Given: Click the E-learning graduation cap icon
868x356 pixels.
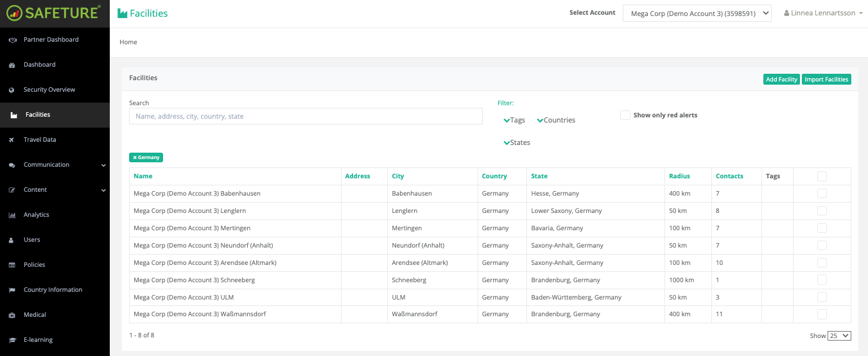Looking at the screenshot, I should (12, 340).
